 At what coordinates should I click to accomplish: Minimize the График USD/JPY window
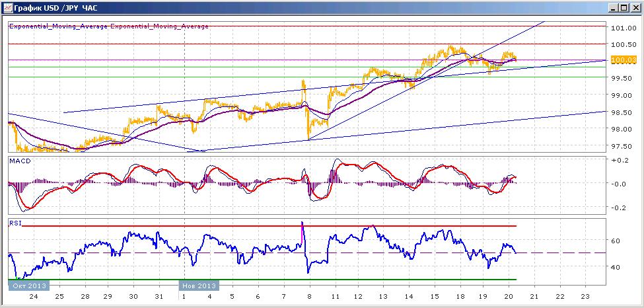(614, 7)
